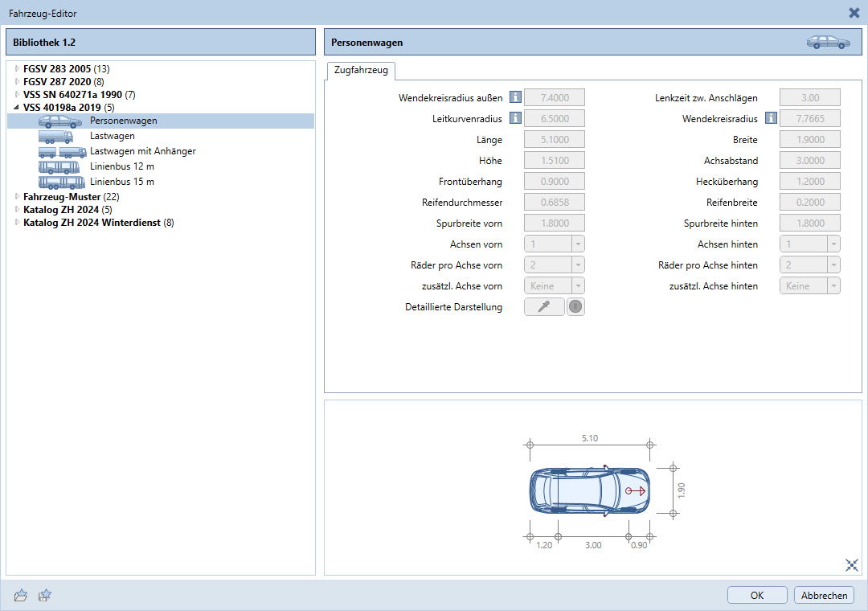Confirm with the OK button

tap(757, 596)
